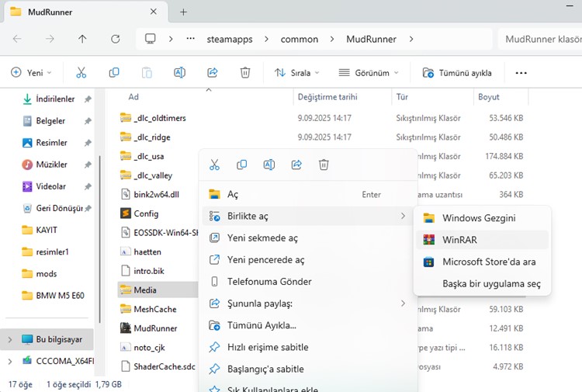The height and width of the screenshot is (392, 582).
Task: Open Müzikler in the sidebar
Action: point(51,165)
